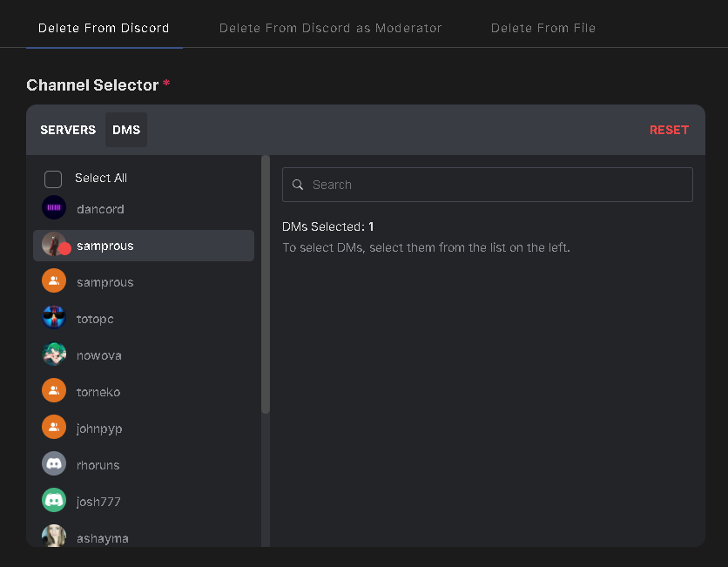The width and height of the screenshot is (728, 567).
Task: Click the magnifier icon in Search box
Action: coord(298,185)
